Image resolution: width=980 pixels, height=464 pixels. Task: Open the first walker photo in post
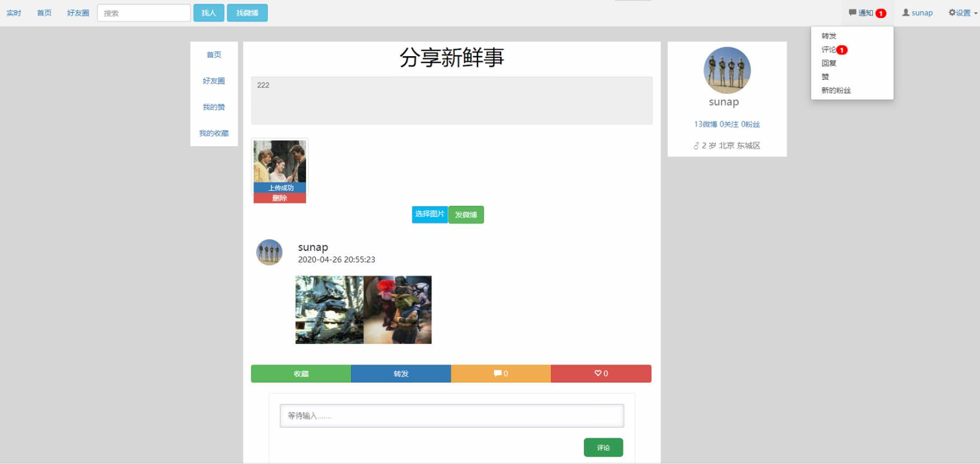point(329,310)
